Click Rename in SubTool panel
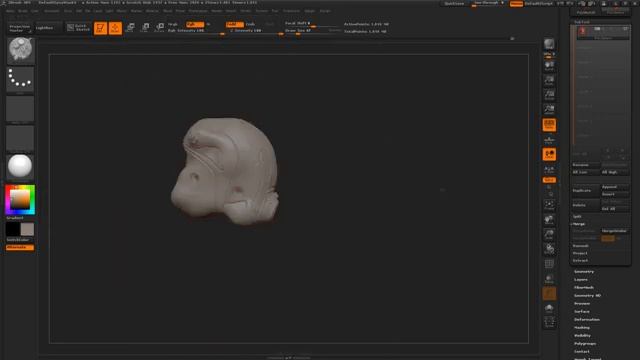The height and width of the screenshot is (360, 640). coord(586,165)
